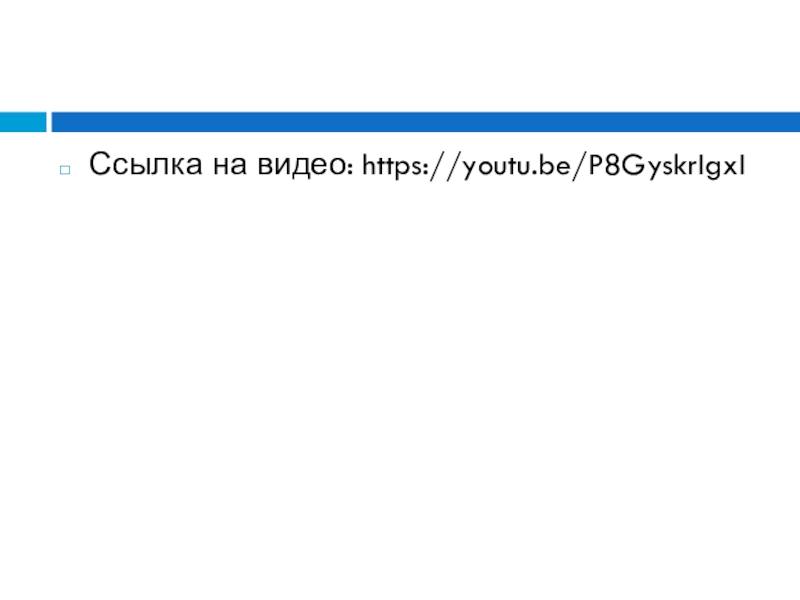Viewport: 800px width, 600px height.
Task: Click the square bullet marker before "Ссылка"
Action: click(x=65, y=170)
